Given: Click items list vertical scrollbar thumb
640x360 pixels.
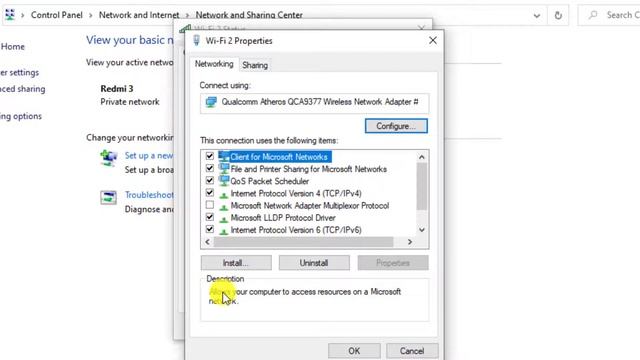Looking at the screenshot, I should [x=422, y=186].
